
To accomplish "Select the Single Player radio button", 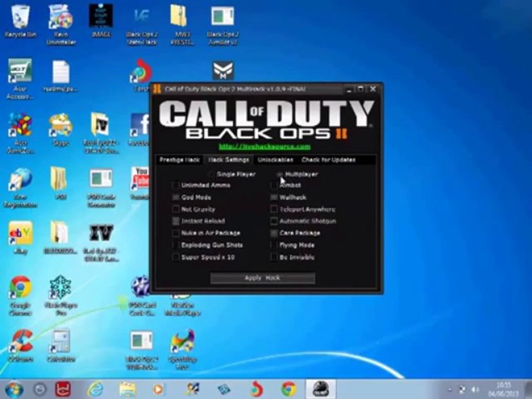I will click(x=211, y=174).
